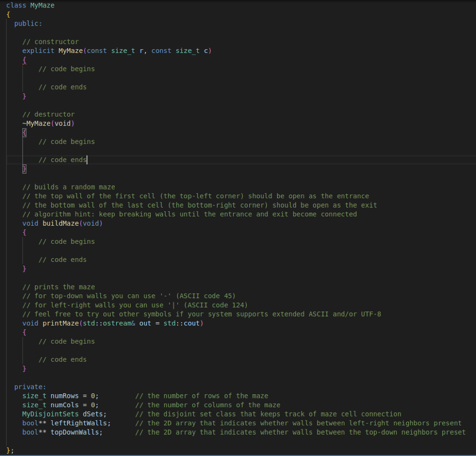This screenshot has width=476, height=456.
Task: Click the printMaze function declaration
Action: (60, 323)
